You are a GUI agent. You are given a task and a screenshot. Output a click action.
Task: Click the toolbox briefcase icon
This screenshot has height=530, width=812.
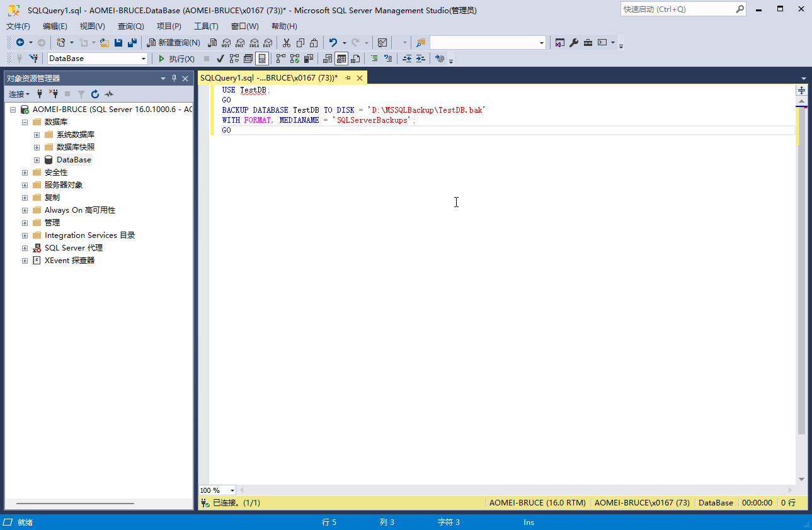(587, 42)
